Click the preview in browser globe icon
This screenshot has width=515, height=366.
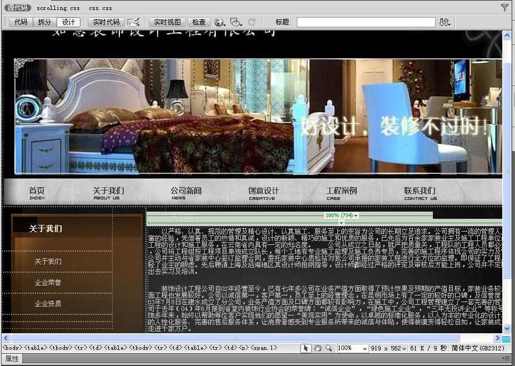(219, 22)
